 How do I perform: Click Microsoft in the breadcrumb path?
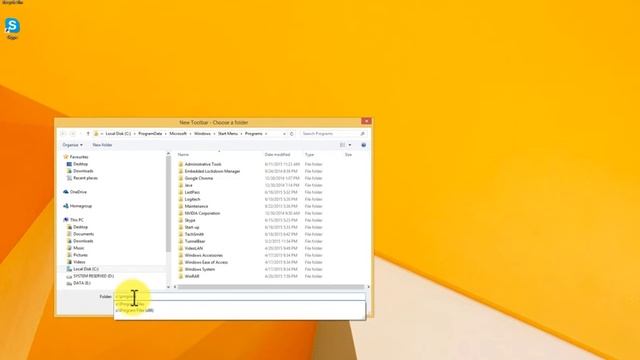[x=178, y=133]
